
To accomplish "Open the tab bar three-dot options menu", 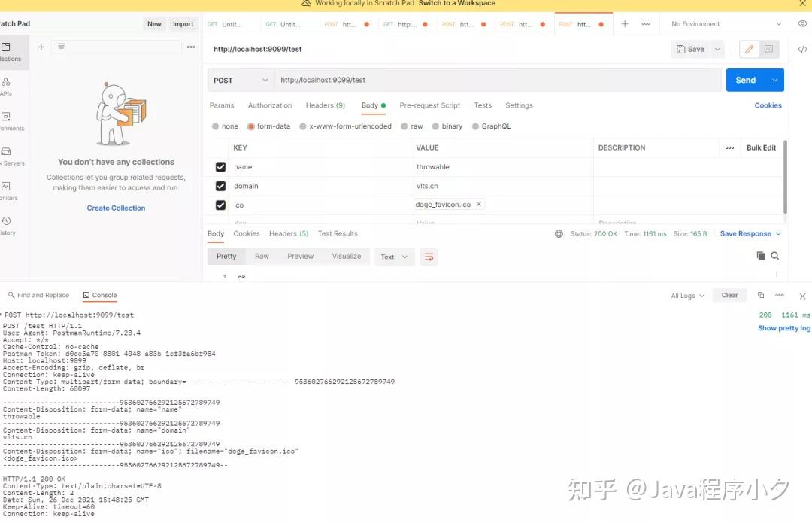I will tap(646, 24).
